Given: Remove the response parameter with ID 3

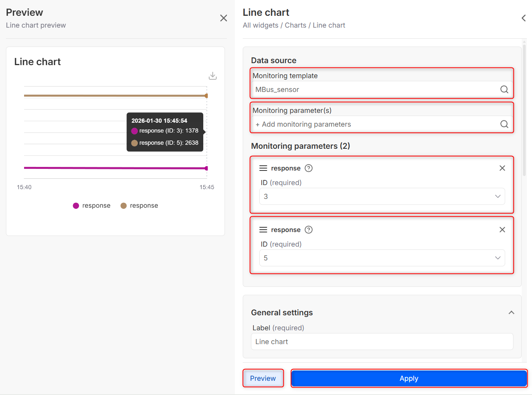Looking at the screenshot, I should [502, 168].
